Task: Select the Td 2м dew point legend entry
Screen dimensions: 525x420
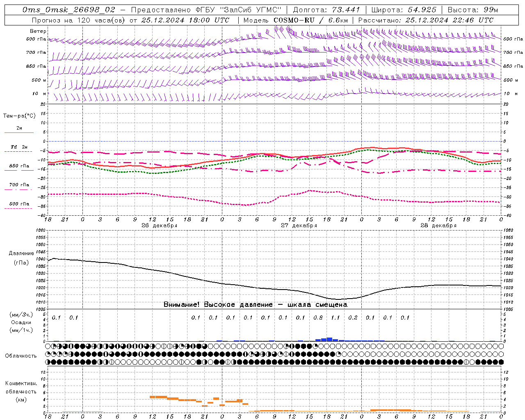Action: click(x=19, y=147)
